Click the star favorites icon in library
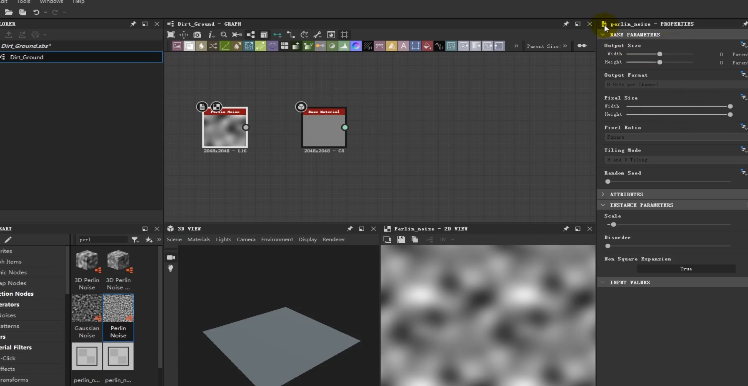This screenshot has height=386, width=748. tap(149, 240)
